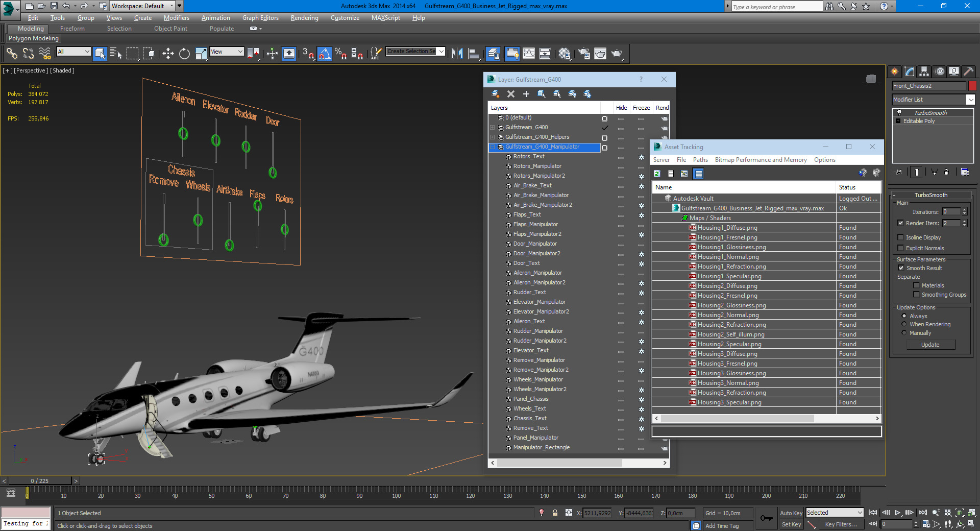The height and width of the screenshot is (531, 980).
Task: Click Add Time Tag
Action: coord(722,526)
